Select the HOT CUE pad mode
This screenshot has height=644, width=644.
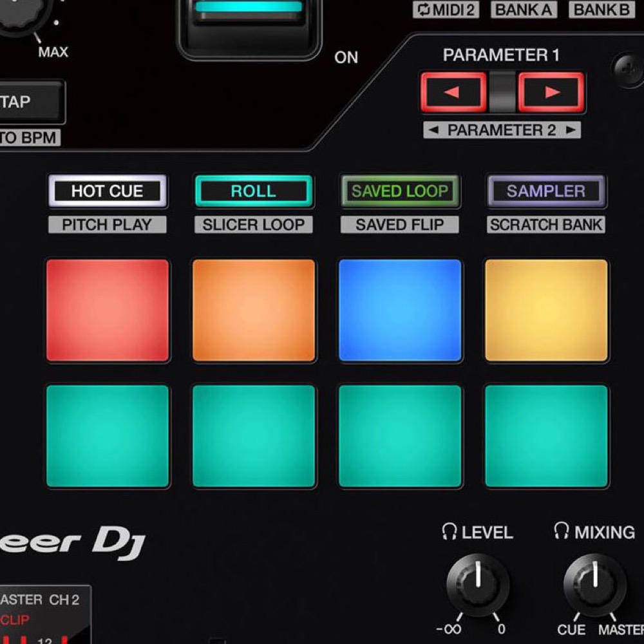[x=108, y=191]
